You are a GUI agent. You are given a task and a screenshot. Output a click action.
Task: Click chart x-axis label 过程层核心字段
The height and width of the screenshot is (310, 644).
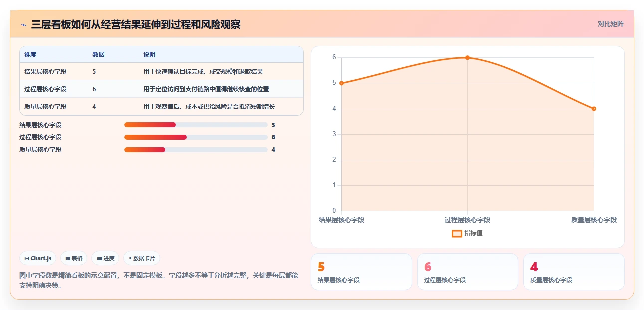click(x=467, y=220)
